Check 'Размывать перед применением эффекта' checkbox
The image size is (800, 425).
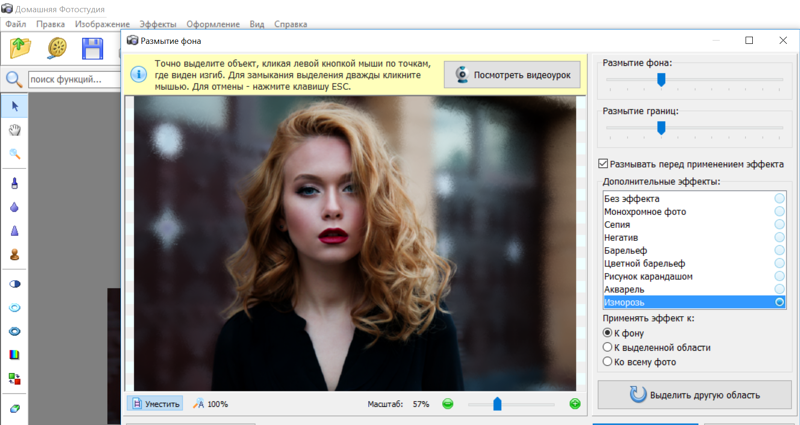[x=603, y=164]
